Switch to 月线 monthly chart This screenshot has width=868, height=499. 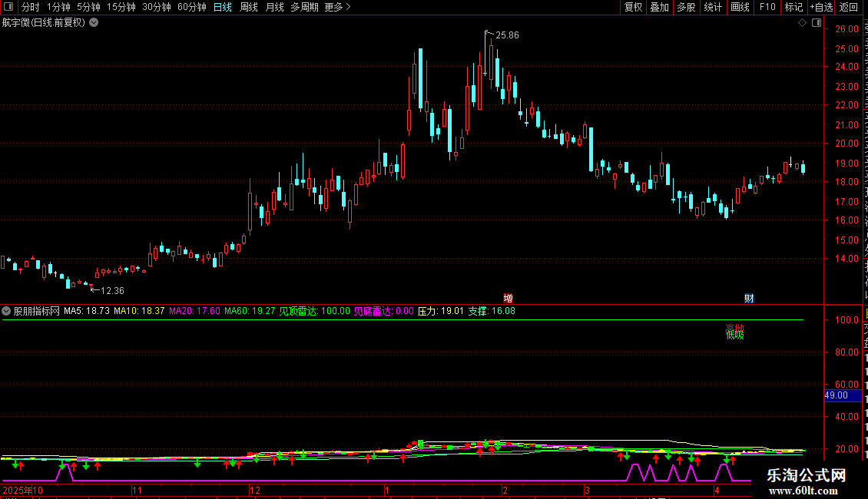tap(274, 7)
